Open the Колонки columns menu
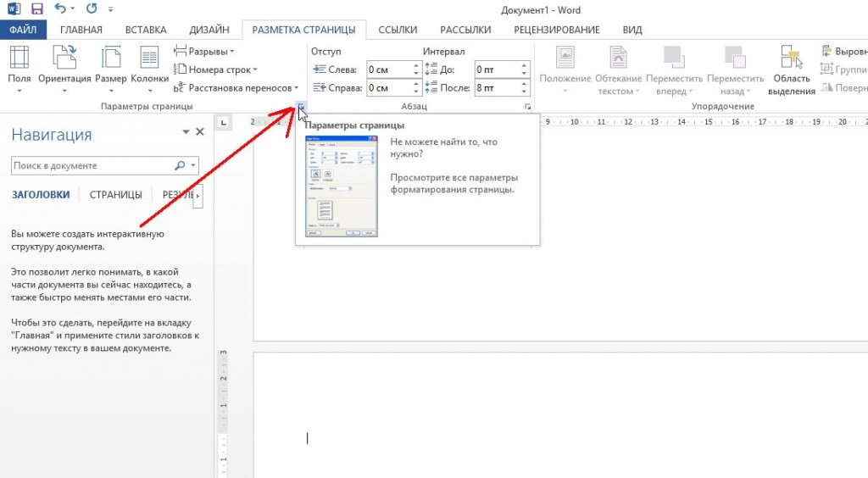This screenshot has width=868, height=478. tap(149, 69)
